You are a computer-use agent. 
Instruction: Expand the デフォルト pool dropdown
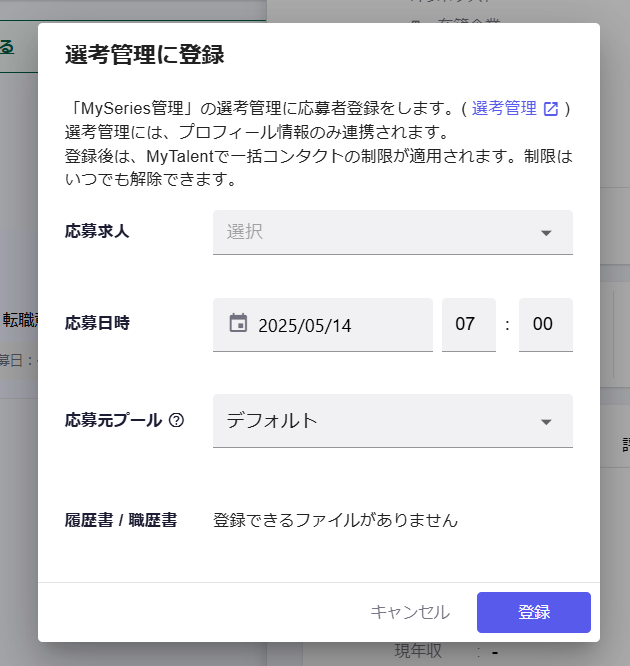380,421
